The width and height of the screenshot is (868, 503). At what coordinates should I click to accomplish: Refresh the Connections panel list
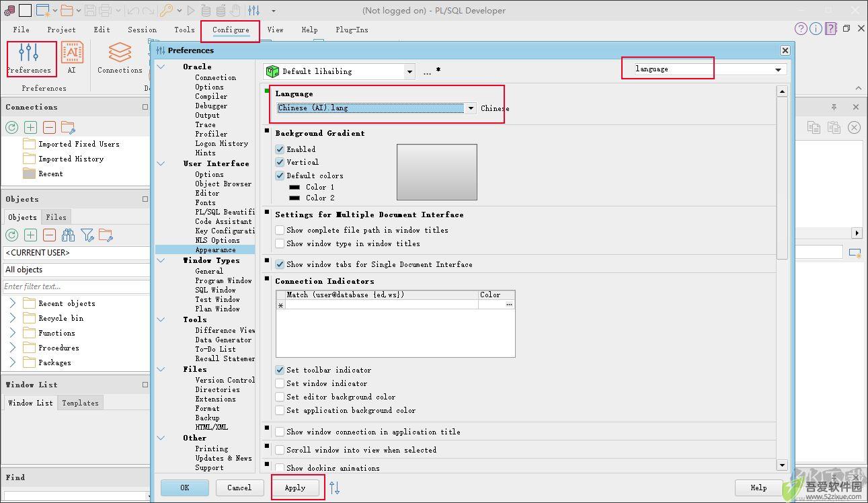(11, 127)
